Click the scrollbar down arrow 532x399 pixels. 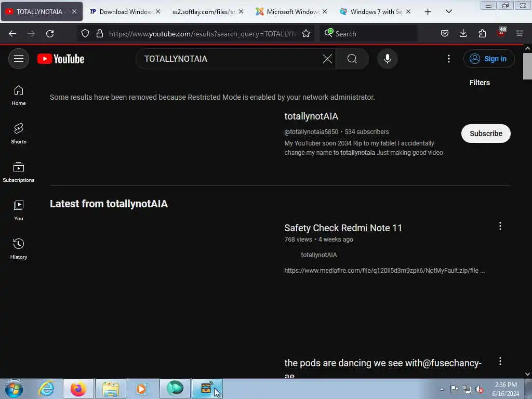pyautogui.click(x=527, y=374)
